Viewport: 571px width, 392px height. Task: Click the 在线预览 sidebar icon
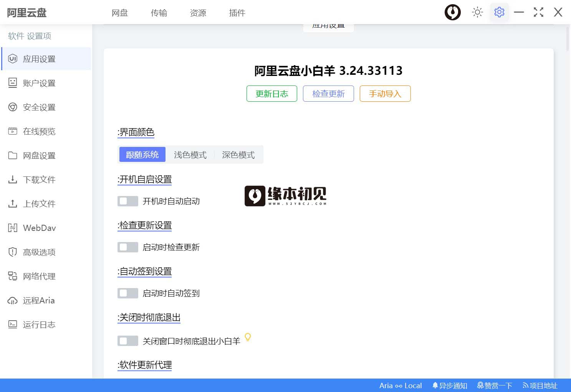[x=13, y=131]
